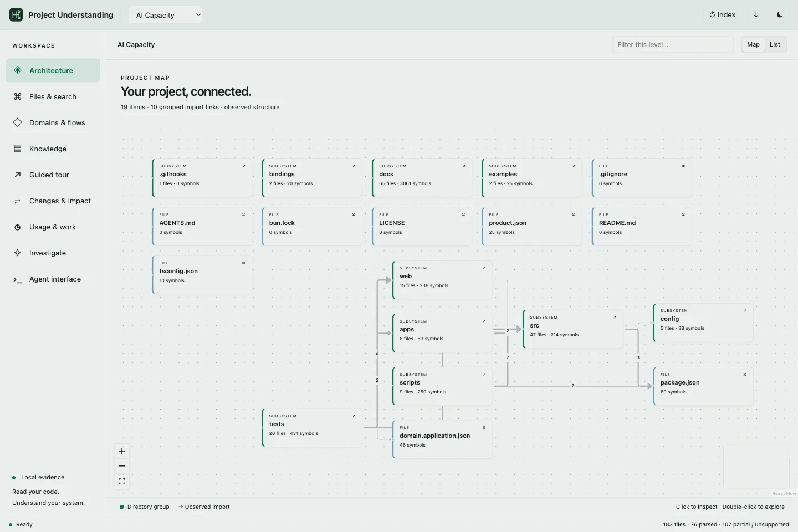Click the Usage & work clock icon
The height and width of the screenshot is (532, 798).
coord(18,227)
